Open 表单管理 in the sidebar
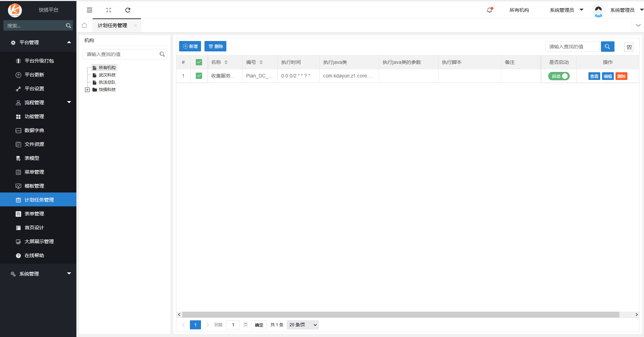The height and width of the screenshot is (337, 644). [x=34, y=214]
